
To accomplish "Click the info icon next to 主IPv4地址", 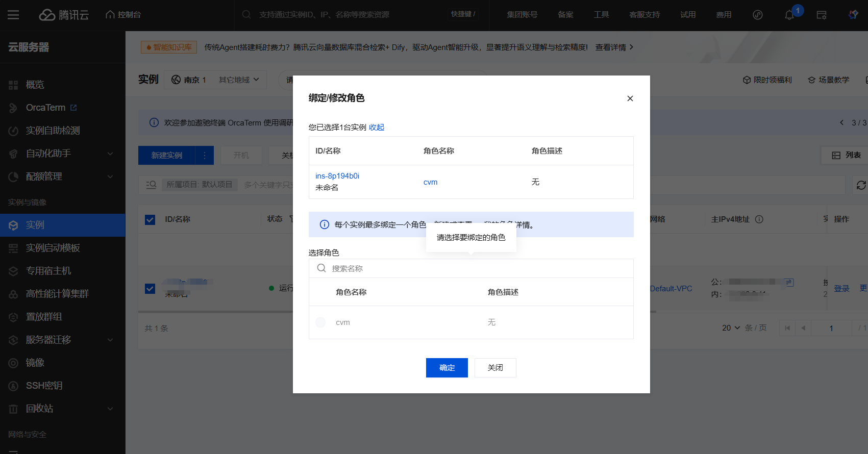I will 759,219.
